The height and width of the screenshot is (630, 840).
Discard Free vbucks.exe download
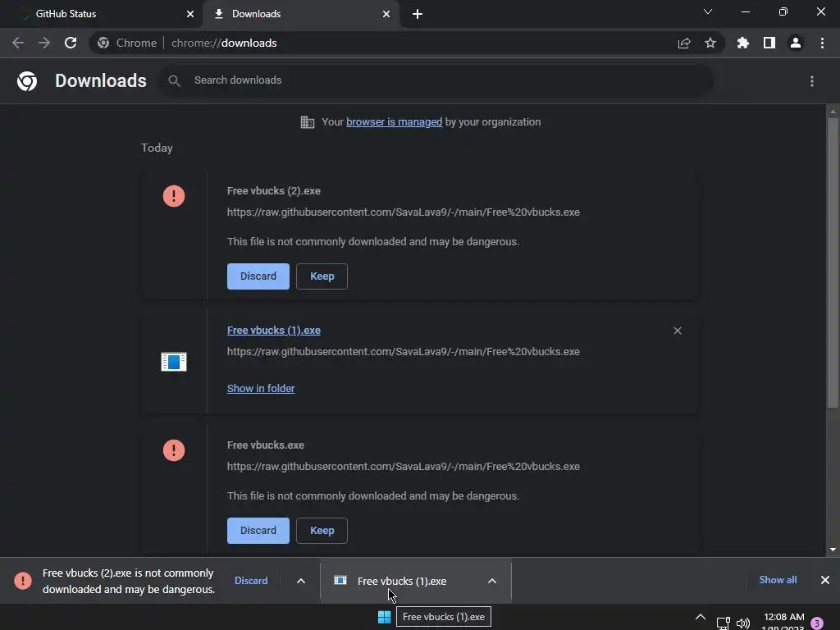[x=258, y=531]
